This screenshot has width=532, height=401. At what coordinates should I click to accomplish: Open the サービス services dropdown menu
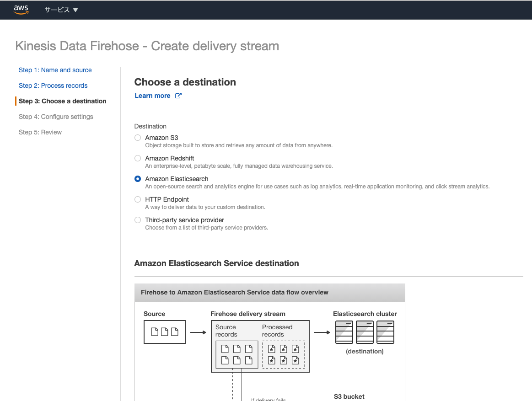click(61, 10)
